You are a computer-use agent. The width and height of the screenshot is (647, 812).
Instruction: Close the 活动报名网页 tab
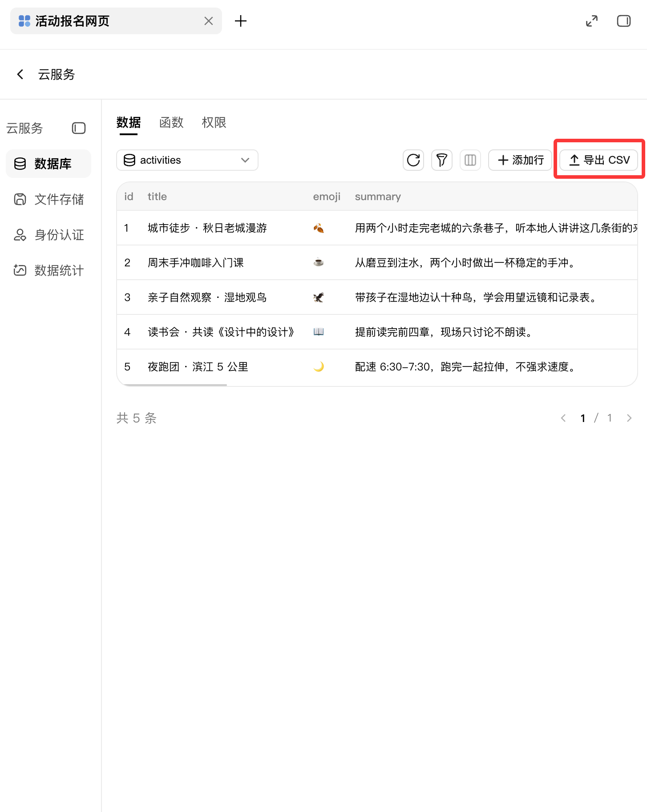208,21
